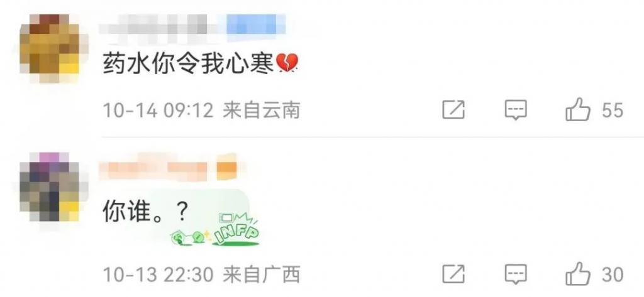The height and width of the screenshot is (297, 644).
Task: Click the 来自云南 location label
Action: [261, 111]
